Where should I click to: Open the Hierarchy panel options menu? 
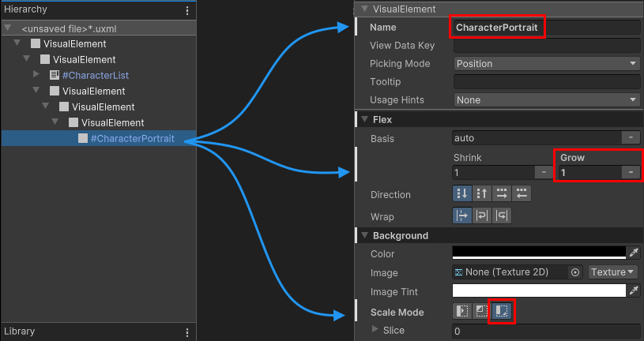pos(187,10)
